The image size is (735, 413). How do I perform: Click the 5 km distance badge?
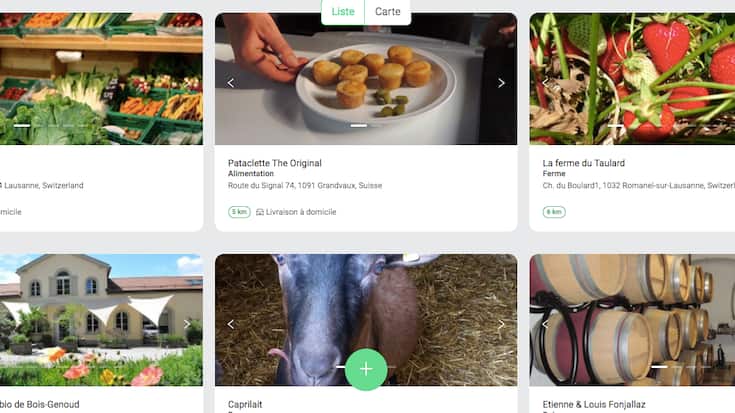[239, 212]
